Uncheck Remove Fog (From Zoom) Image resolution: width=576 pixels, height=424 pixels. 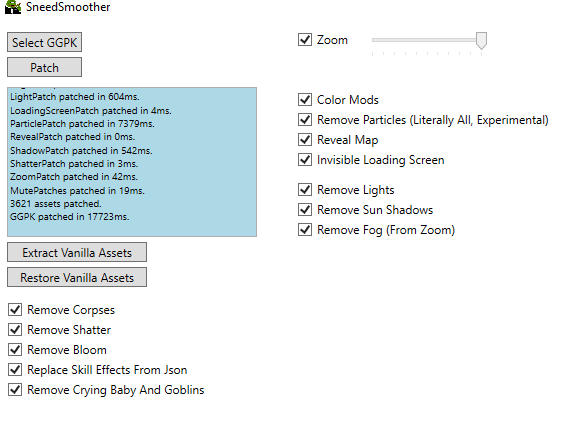tap(305, 230)
